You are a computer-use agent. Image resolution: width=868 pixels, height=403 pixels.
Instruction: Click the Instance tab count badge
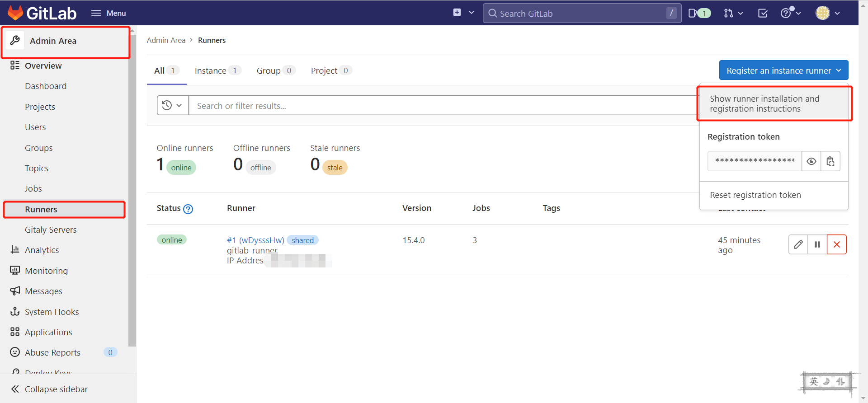[x=235, y=70]
